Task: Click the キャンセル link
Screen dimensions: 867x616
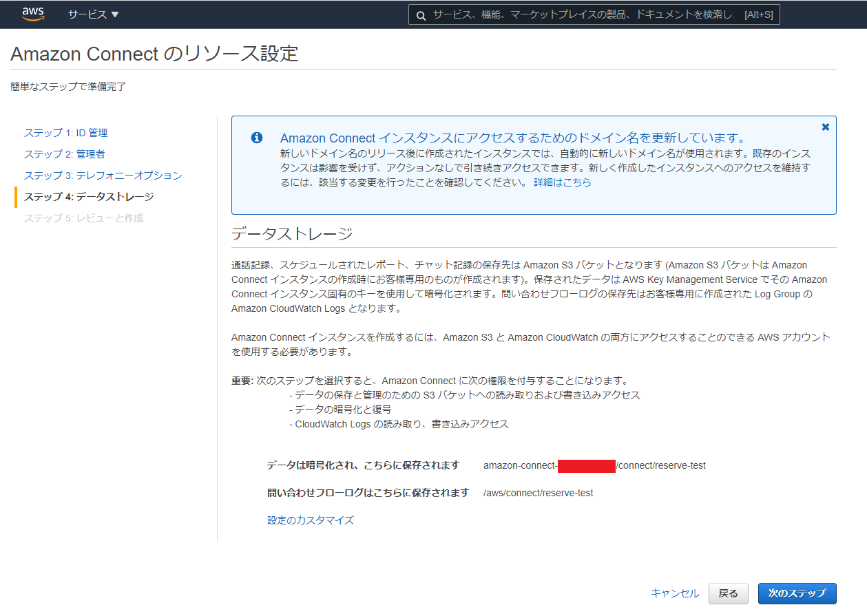Action: point(675,593)
